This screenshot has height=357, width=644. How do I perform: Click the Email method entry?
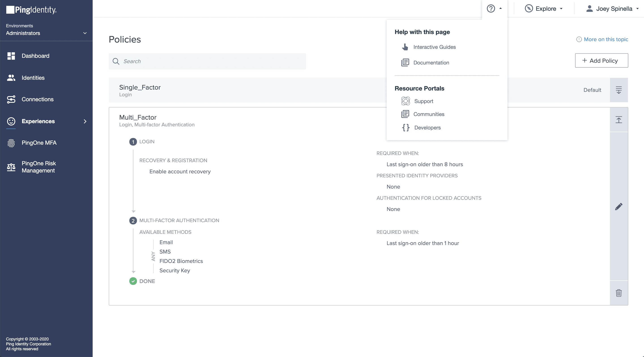(166, 242)
